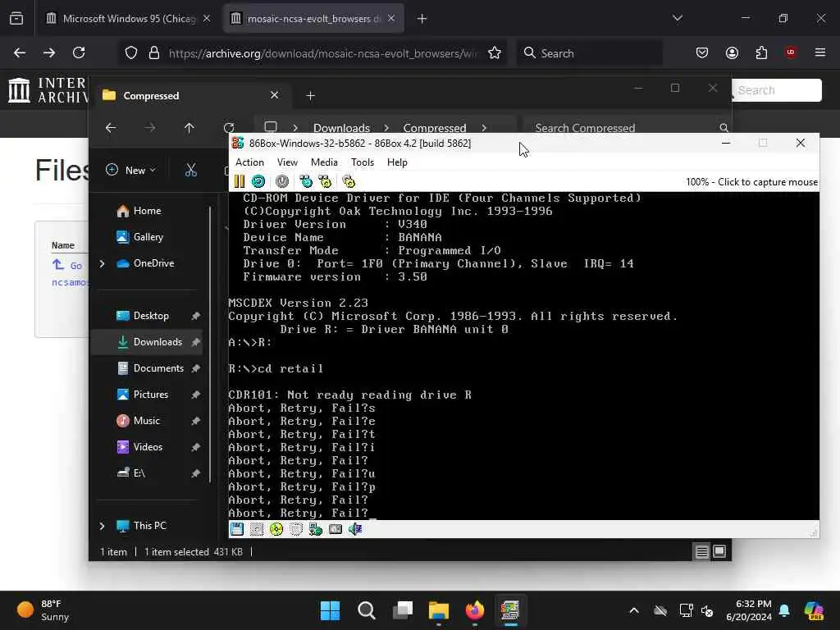Open Desktop quick access folder
The height and width of the screenshot is (630, 840).
(x=151, y=316)
